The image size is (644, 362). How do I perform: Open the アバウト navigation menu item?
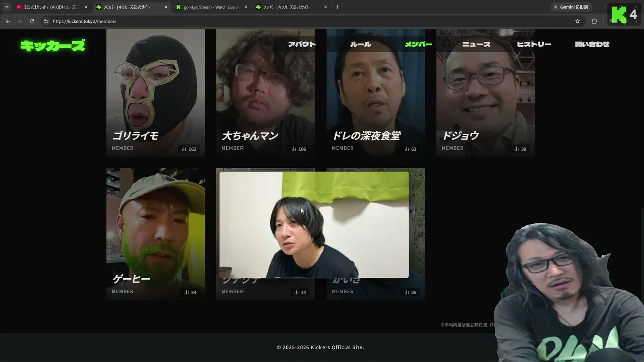tap(302, 44)
